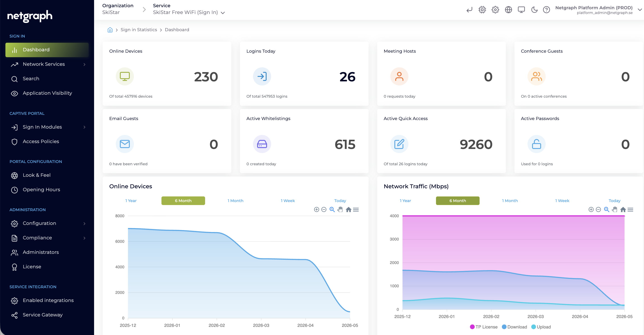Zoom out on Online Devices chart

click(324, 210)
